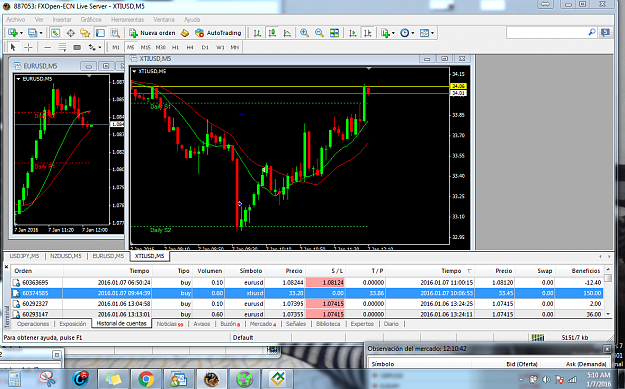Select order row 60292327
The height and width of the screenshot is (389, 625).
[307, 304]
